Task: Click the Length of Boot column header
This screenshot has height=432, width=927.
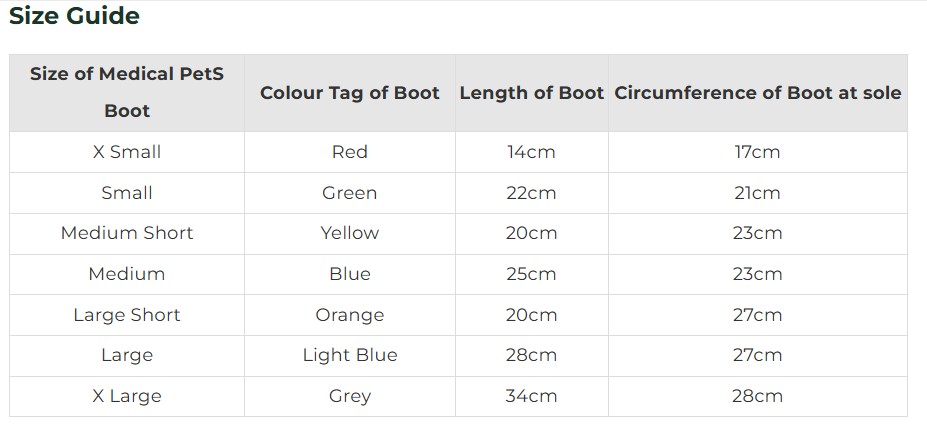Action: pyautogui.click(x=531, y=92)
